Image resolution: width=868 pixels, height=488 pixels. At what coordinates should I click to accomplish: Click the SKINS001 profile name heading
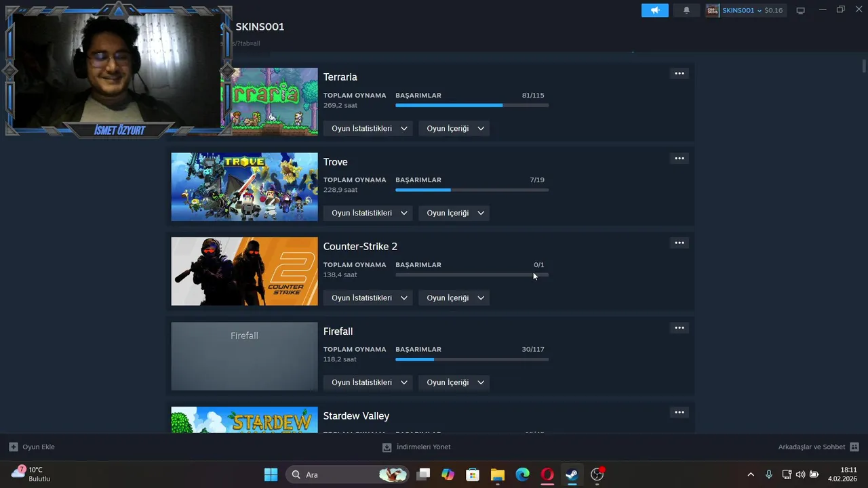pyautogui.click(x=260, y=26)
